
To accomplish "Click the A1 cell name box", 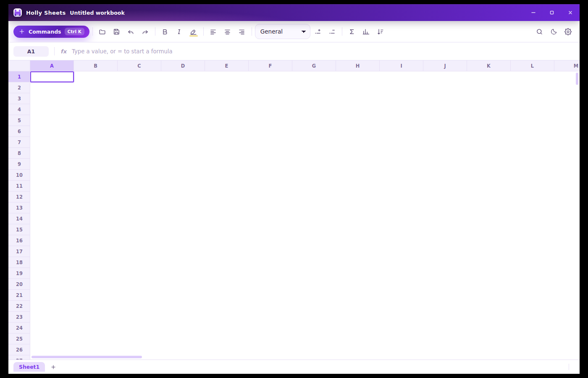I will tap(31, 51).
